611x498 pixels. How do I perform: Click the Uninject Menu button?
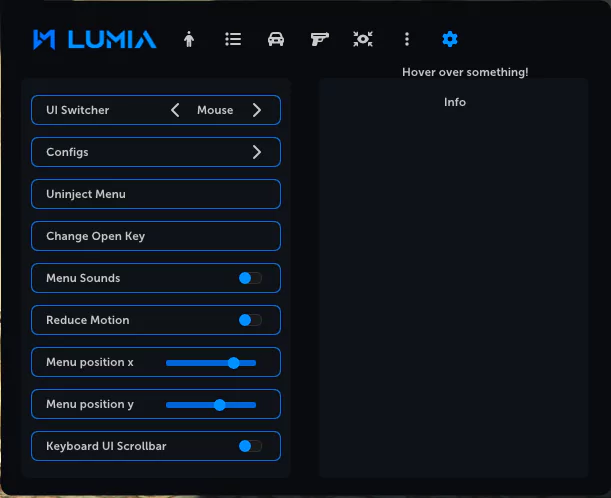(x=156, y=194)
